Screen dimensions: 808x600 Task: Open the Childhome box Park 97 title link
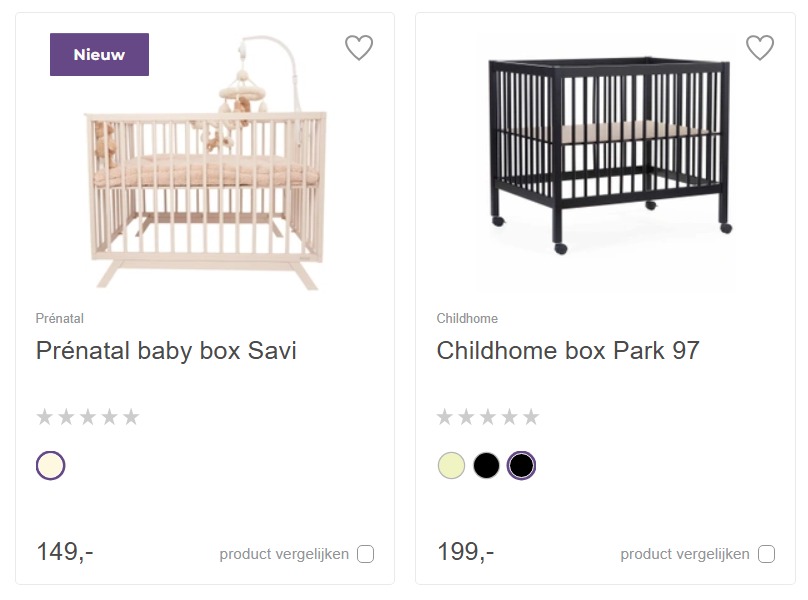point(568,351)
